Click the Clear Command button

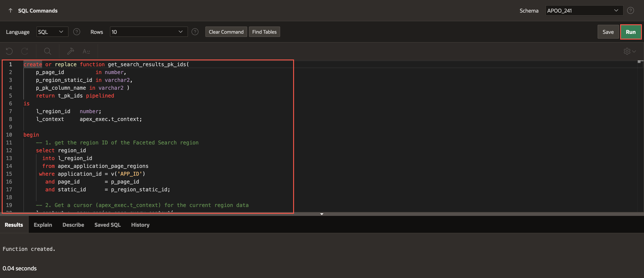226,31
